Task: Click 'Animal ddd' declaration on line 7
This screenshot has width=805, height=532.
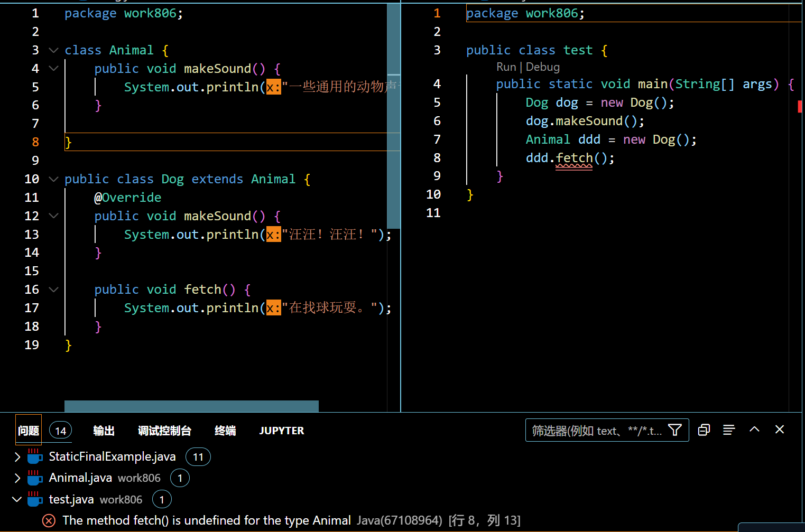Action: click(x=563, y=139)
